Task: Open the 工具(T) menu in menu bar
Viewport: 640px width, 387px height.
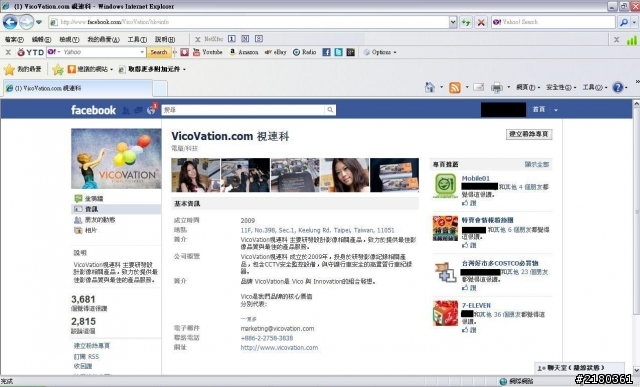Action: tap(137, 40)
